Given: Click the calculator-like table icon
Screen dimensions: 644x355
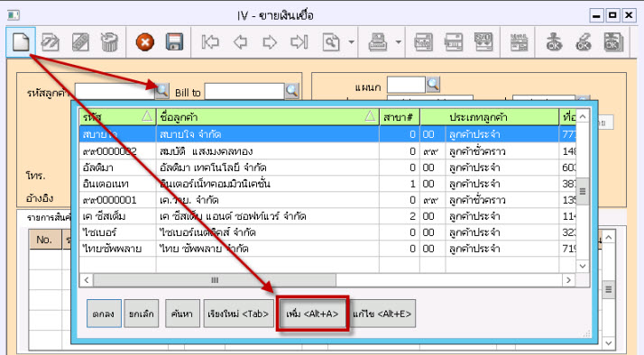Looking at the screenshot, I should 519,41.
